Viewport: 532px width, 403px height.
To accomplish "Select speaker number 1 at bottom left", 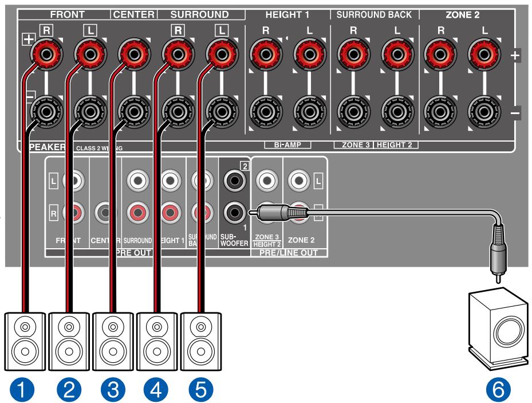I will [x=25, y=342].
